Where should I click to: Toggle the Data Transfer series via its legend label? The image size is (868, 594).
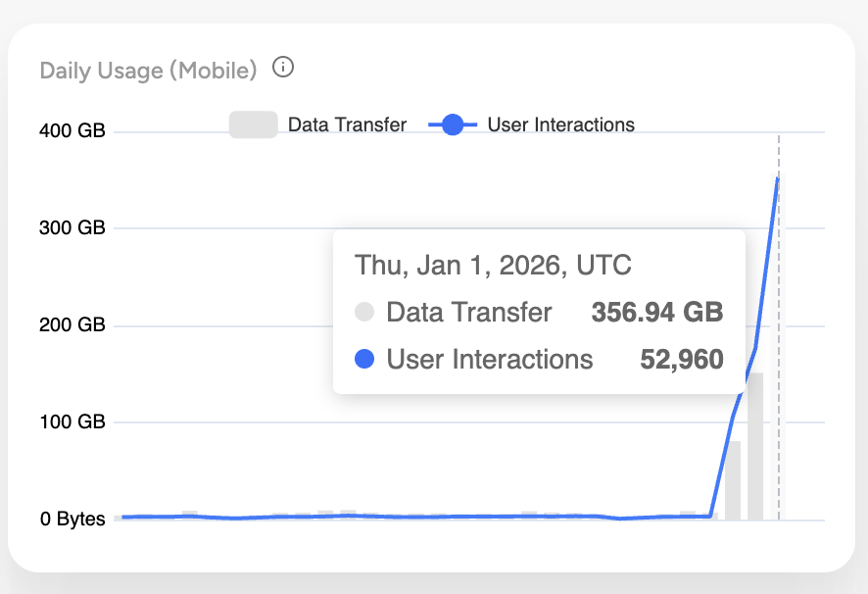click(347, 124)
